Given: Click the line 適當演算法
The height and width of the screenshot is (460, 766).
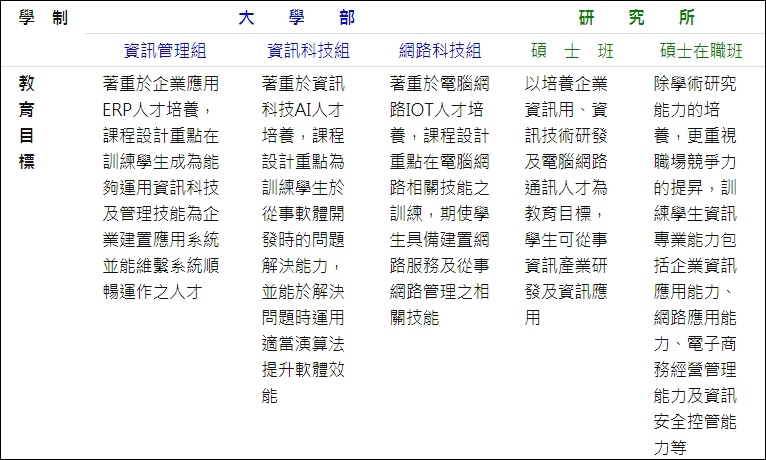Looking at the screenshot, I should click(x=303, y=344).
